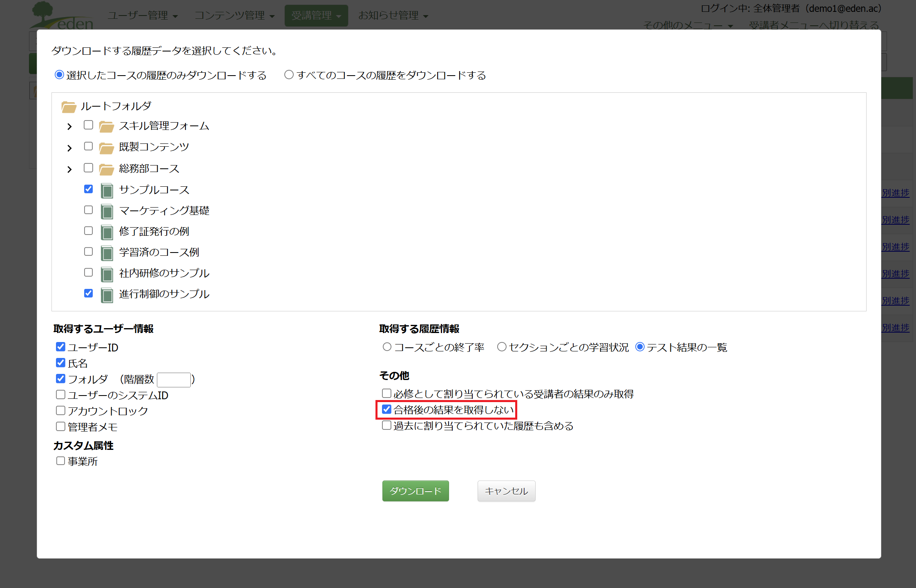The width and height of the screenshot is (916, 588).
Task: Click the マーケティング基礎 course book icon
Action: click(x=107, y=211)
